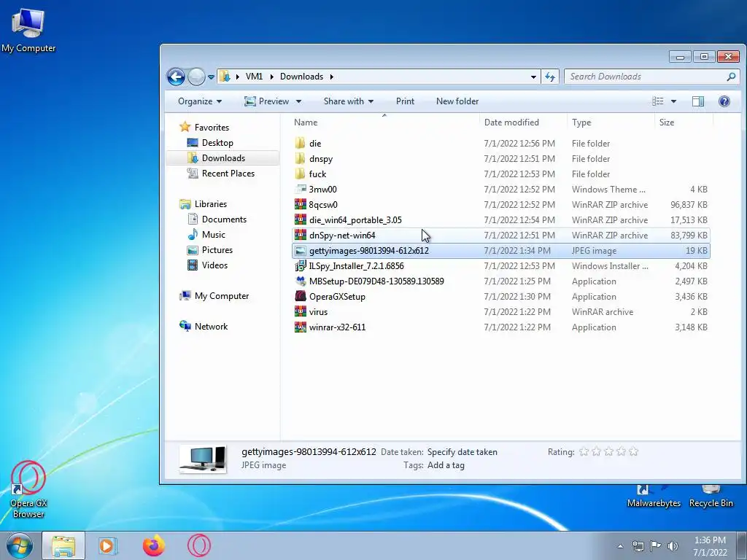747x560 pixels.
Task: Open the volume speaker tray icon
Action: tap(673, 546)
